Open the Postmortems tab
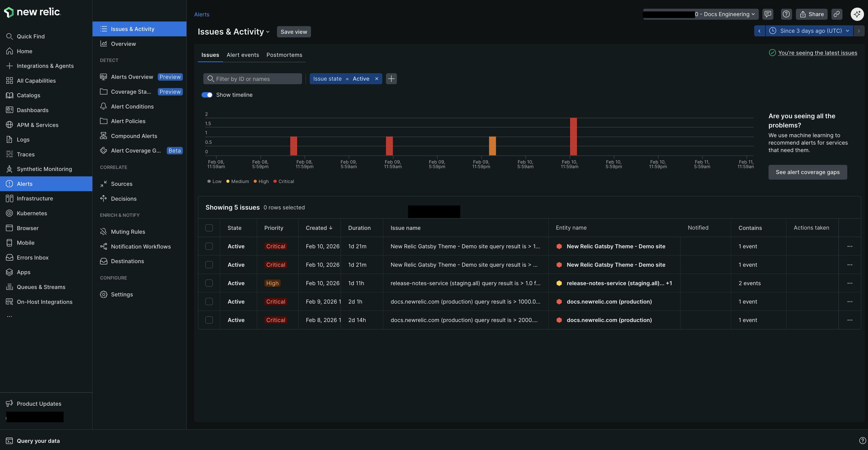The height and width of the screenshot is (450, 868). 284,55
